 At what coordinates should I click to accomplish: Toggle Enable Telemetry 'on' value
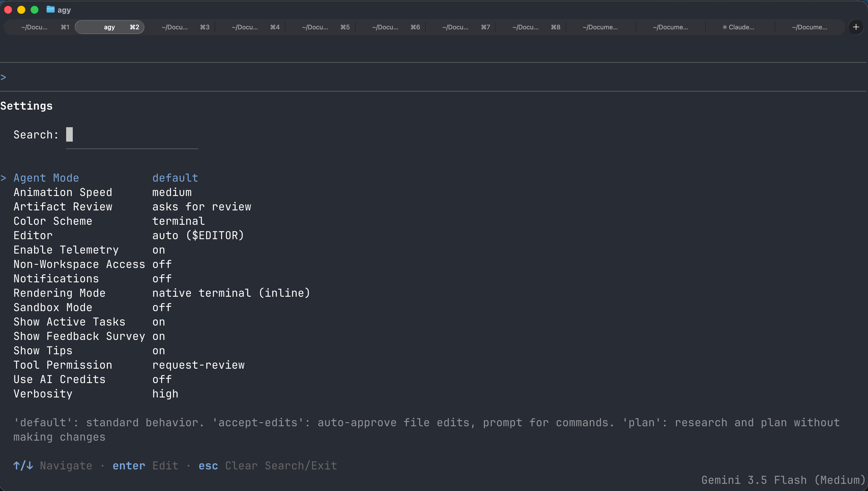[159, 250]
